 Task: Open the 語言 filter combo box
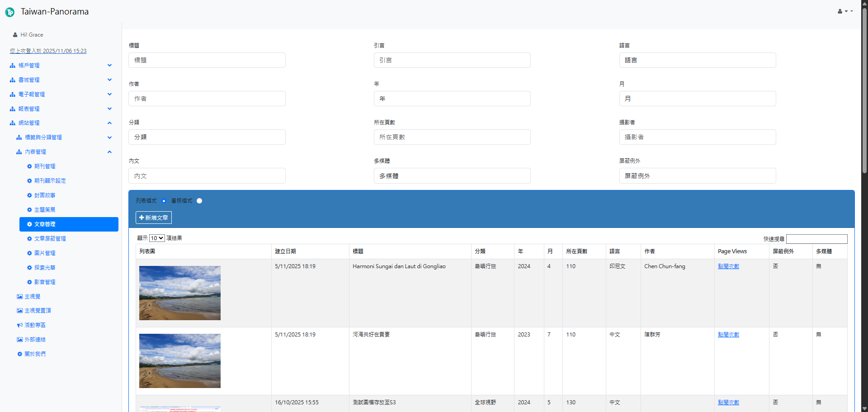pos(697,60)
